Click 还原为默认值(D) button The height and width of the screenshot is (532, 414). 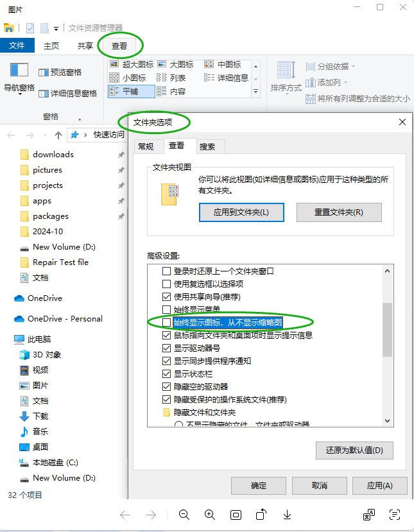point(354,450)
